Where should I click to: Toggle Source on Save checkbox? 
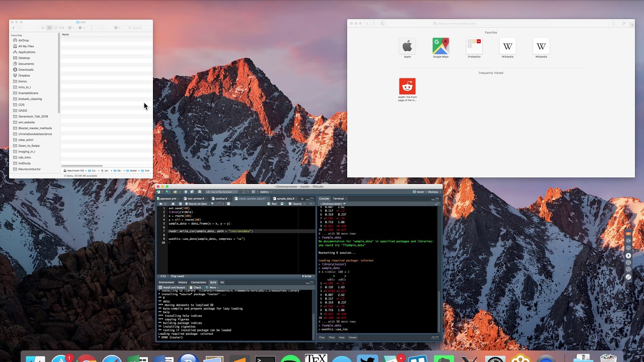tap(197, 204)
